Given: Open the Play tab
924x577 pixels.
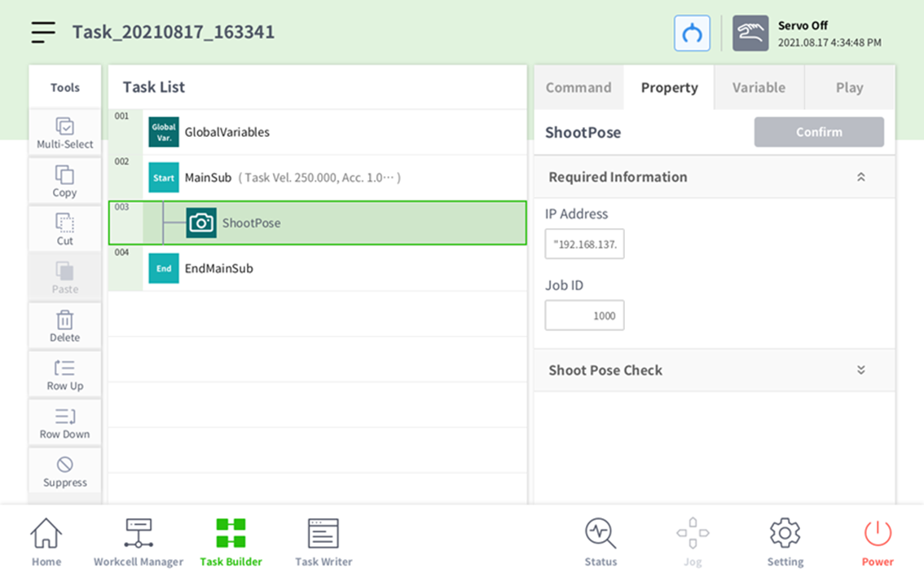Looking at the screenshot, I should (849, 87).
